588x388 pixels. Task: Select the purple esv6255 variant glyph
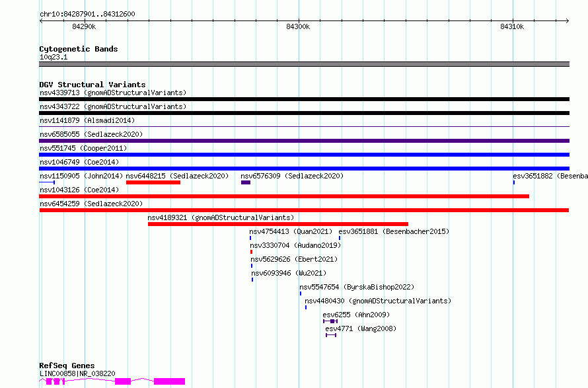click(x=330, y=321)
